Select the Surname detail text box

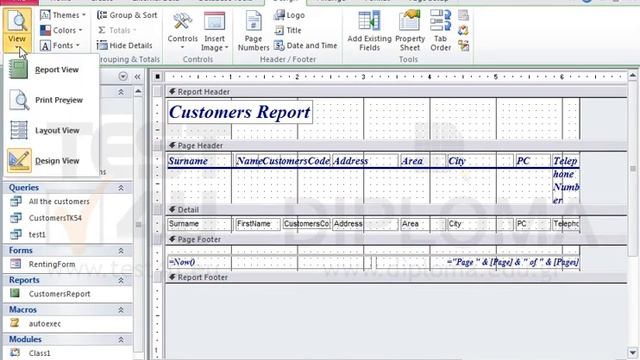coord(199,224)
